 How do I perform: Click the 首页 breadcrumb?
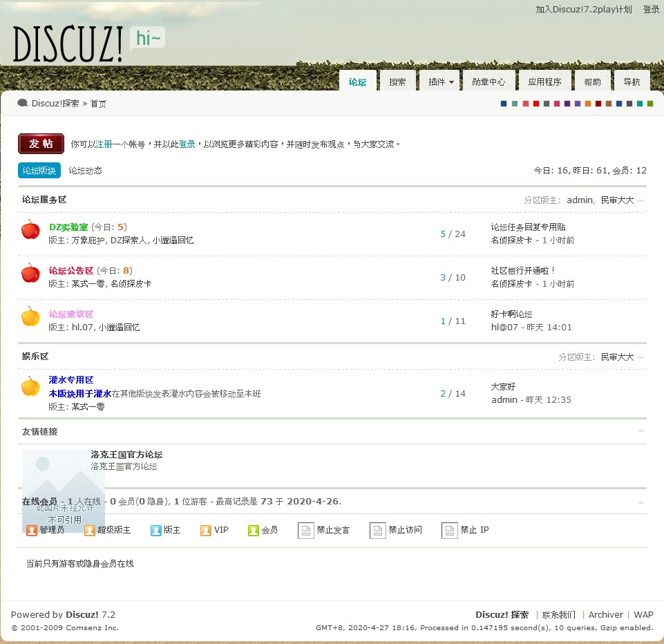point(98,104)
